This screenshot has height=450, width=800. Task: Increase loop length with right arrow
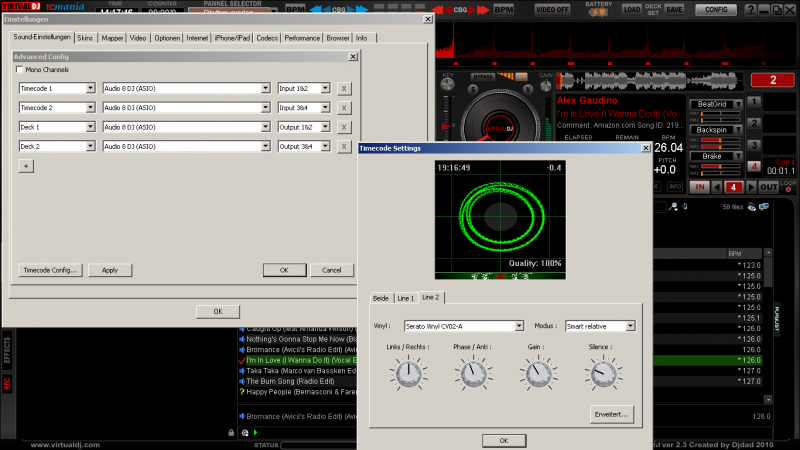[751, 187]
